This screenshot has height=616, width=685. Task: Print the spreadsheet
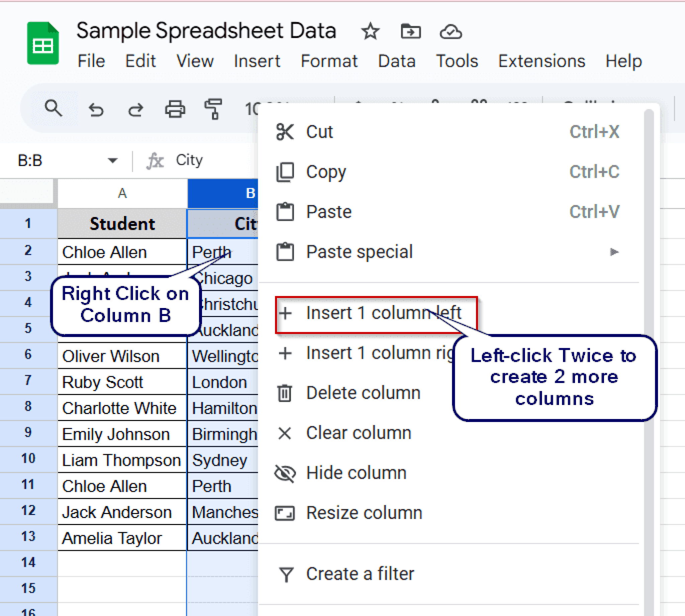point(175,109)
